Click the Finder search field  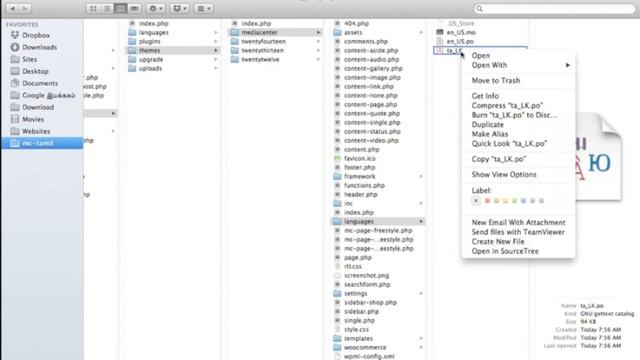555,9
